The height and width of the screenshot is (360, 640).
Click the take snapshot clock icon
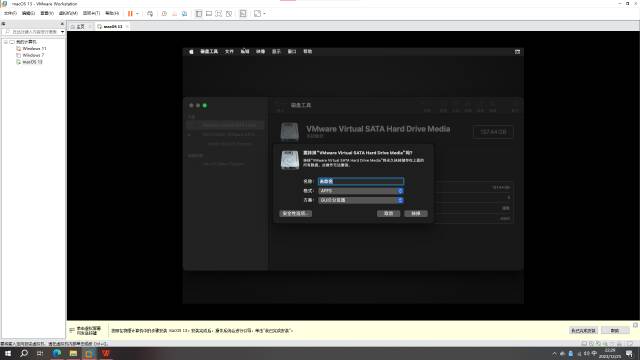pos(164,13)
